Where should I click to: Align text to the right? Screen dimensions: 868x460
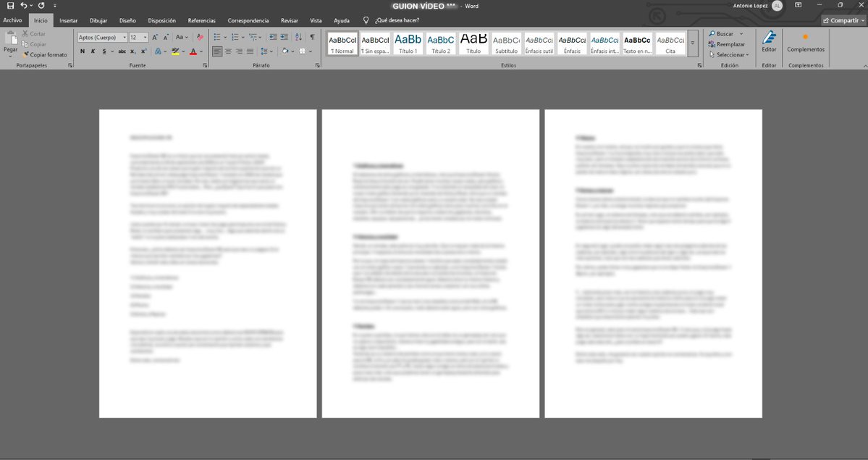pyautogui.click(x=239, y=51)
